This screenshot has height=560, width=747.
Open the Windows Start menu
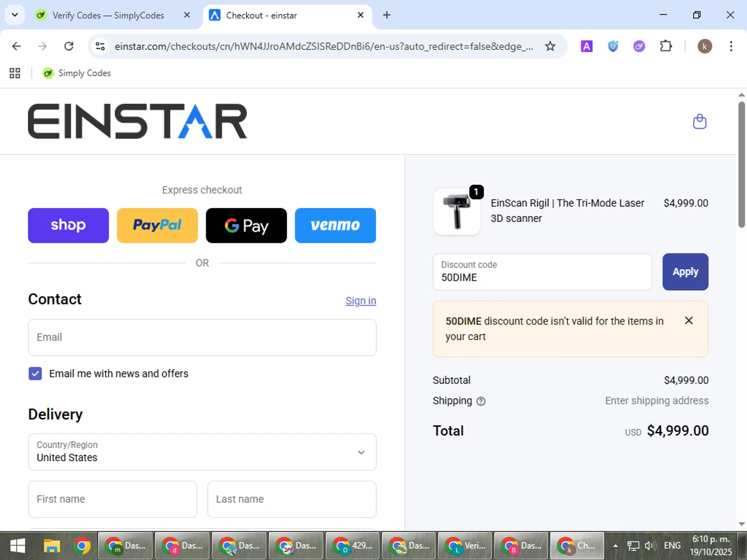(x=17, y=546)
